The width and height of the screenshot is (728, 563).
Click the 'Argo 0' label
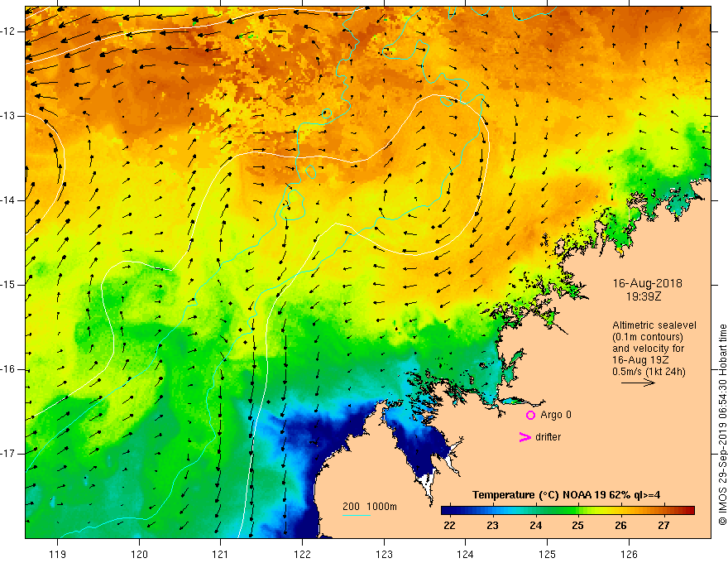pos(556,415)
